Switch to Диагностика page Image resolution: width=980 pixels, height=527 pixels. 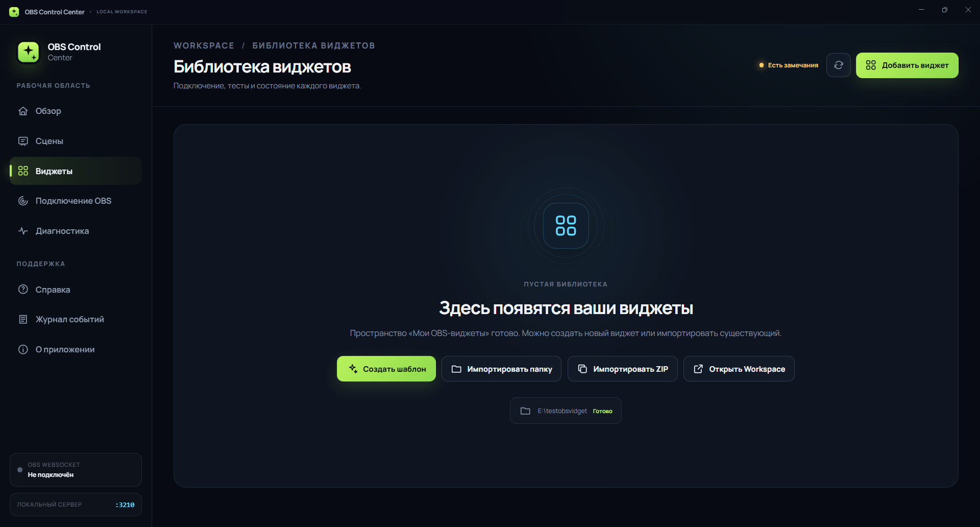click(x=76, y=231)
